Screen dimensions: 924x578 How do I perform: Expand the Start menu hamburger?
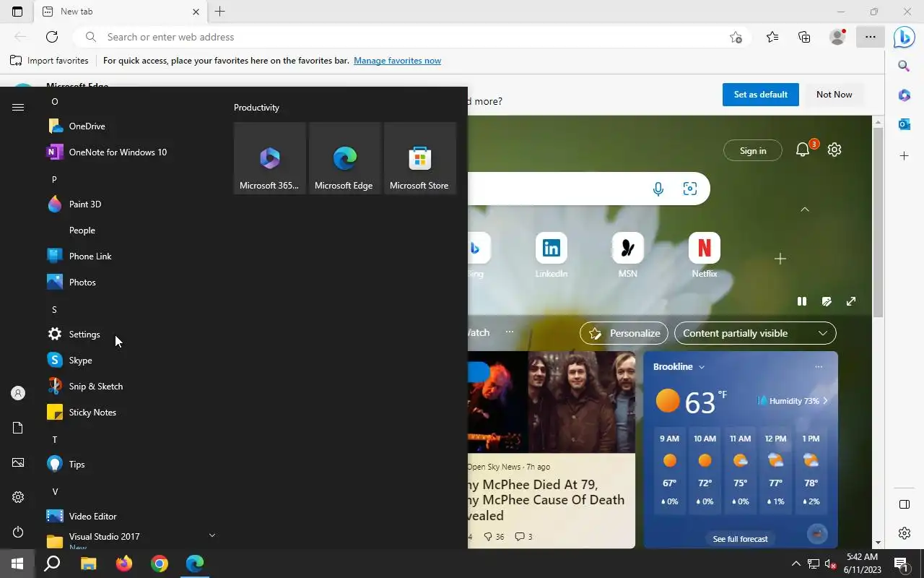click(18, 107)
